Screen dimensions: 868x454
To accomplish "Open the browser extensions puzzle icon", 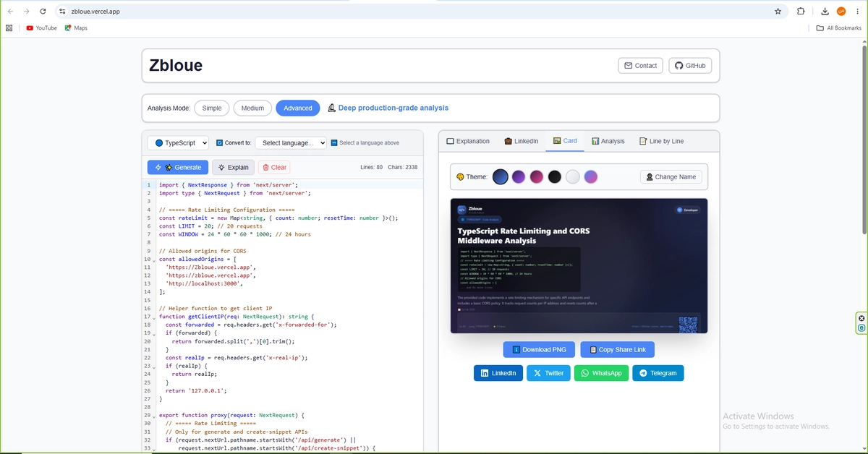I will [x=801, y=12].
